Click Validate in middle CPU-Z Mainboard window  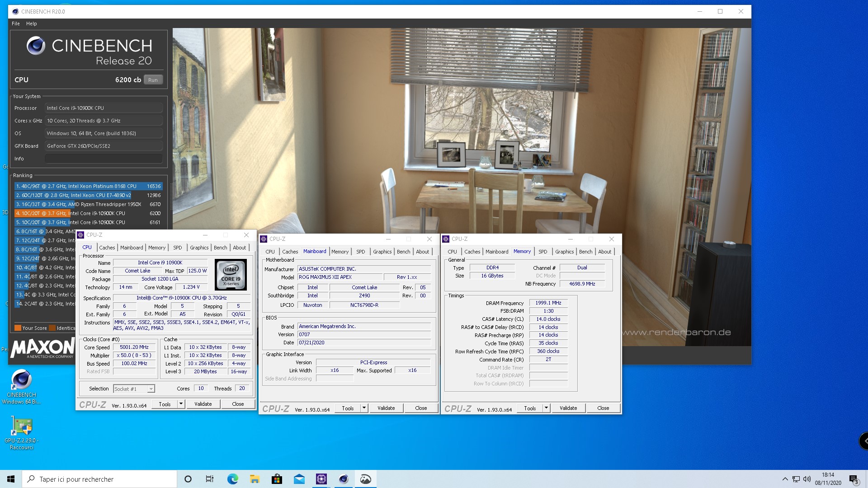(386, 408)
